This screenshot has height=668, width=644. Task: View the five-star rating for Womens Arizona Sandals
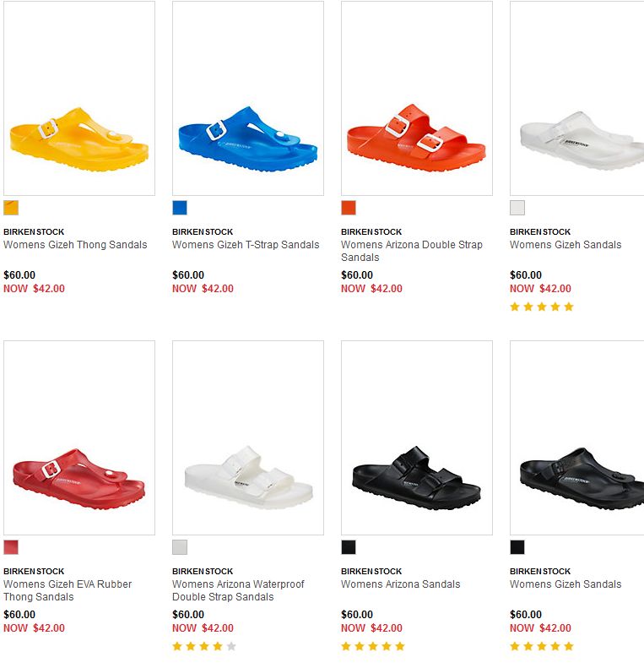click(x=373, y=646)
